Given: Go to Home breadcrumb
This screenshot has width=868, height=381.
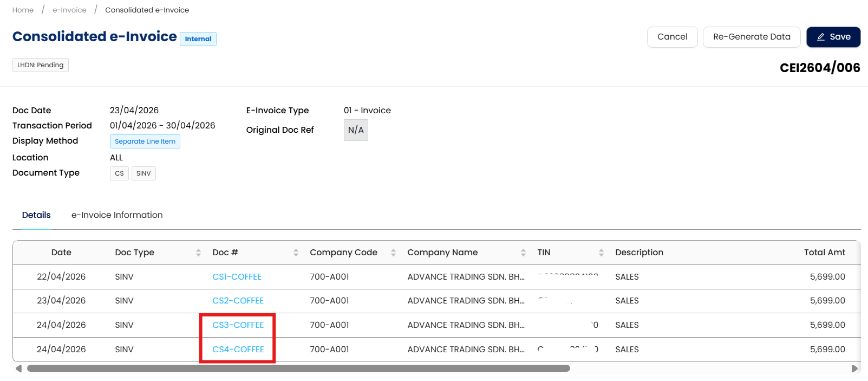Looking at the screenshot, I should 23,10.
